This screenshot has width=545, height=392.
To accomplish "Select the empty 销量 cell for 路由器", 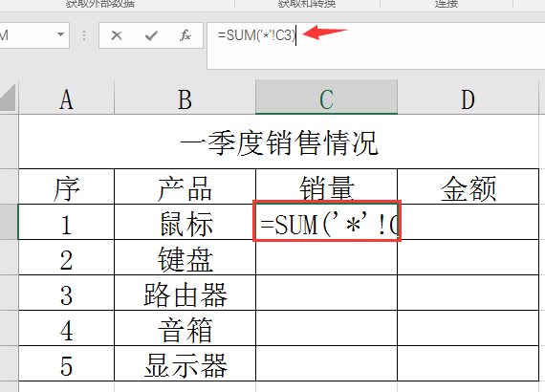I will click(326, 293).
